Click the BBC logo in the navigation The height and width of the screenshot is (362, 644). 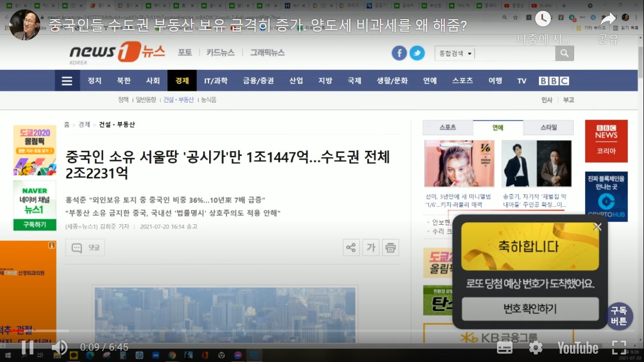tap(554, 81)
